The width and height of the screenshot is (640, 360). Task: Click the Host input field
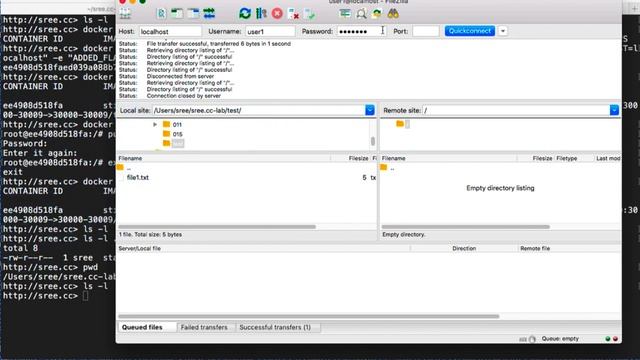tap(170, 31)
